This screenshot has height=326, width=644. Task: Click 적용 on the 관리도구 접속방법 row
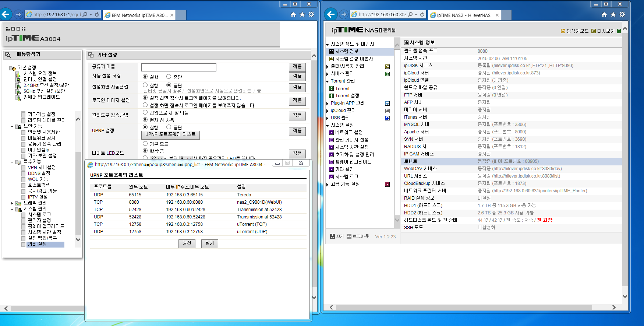[297, 116]
